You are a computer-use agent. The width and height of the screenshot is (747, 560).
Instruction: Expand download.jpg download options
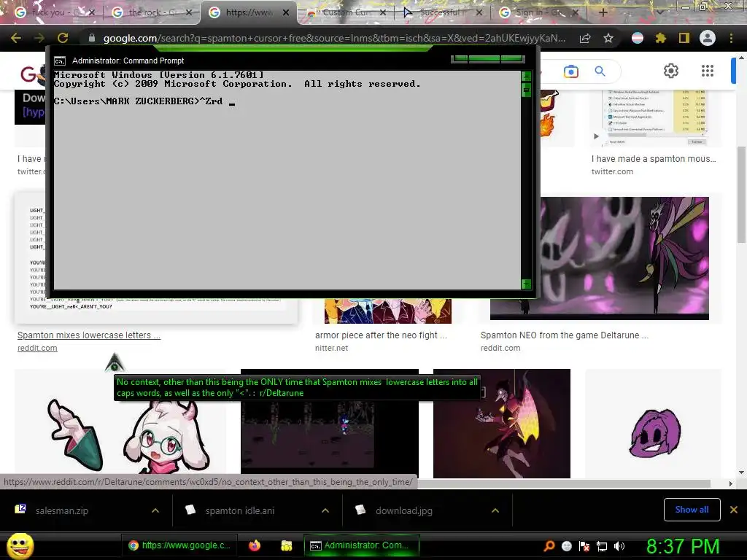click(495, 510)
